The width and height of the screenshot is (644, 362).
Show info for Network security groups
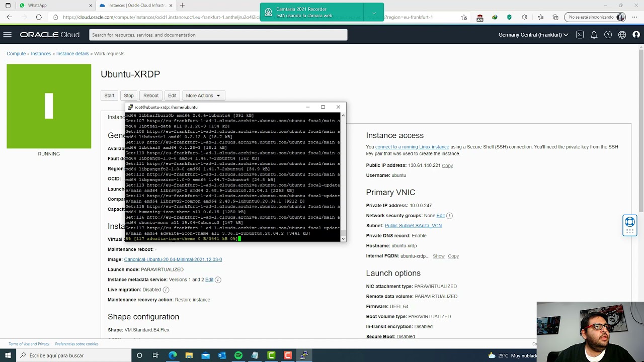pos(449,216)
